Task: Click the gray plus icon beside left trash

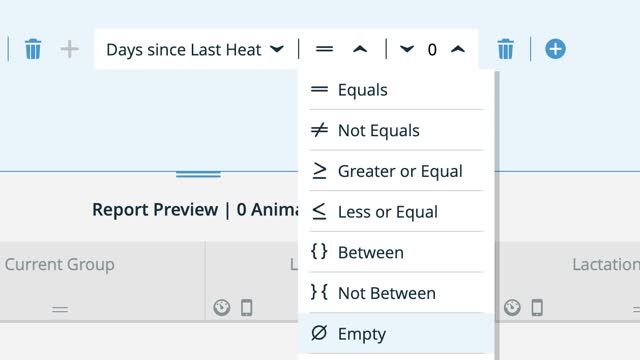Action: click(69, 49)
